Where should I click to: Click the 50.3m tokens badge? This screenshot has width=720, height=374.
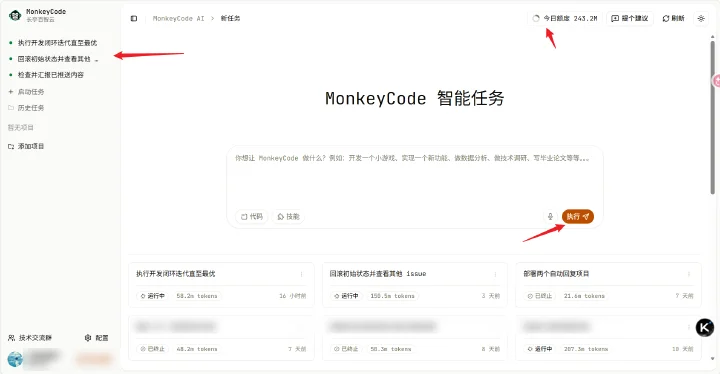pyautogui.click(x=391, y=349)
